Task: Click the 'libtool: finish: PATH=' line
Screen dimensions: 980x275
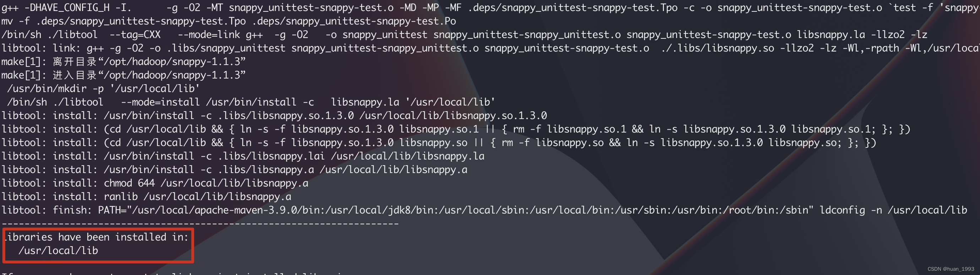Action: 484,210
